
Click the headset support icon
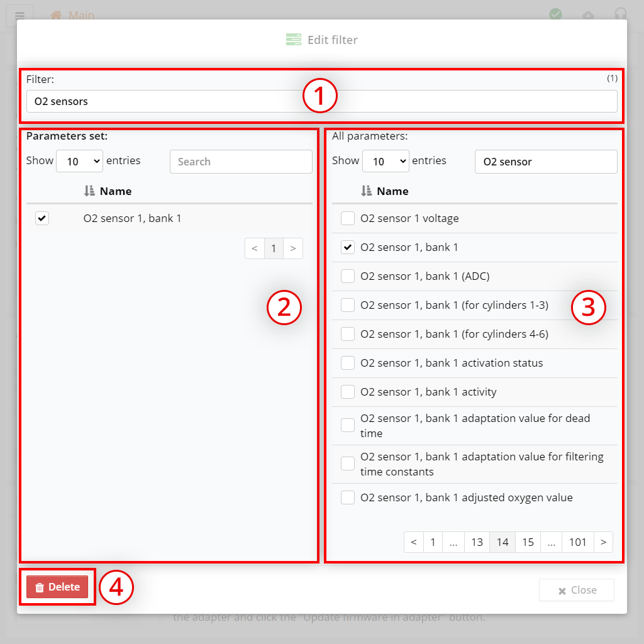(620, 14)
